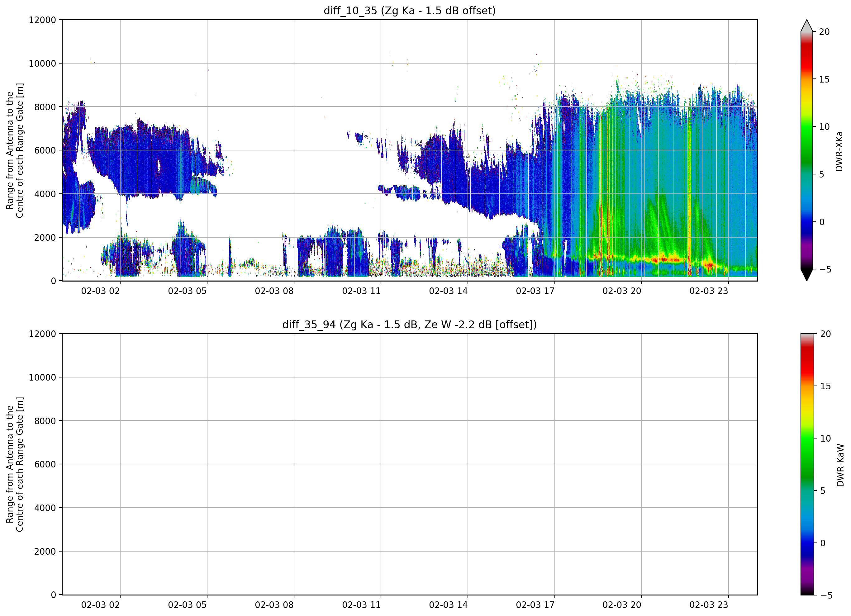Screen dimensions: 851x616
Task: Click the green region of the bottom colorbar
Action: click(x=807, y=450)
